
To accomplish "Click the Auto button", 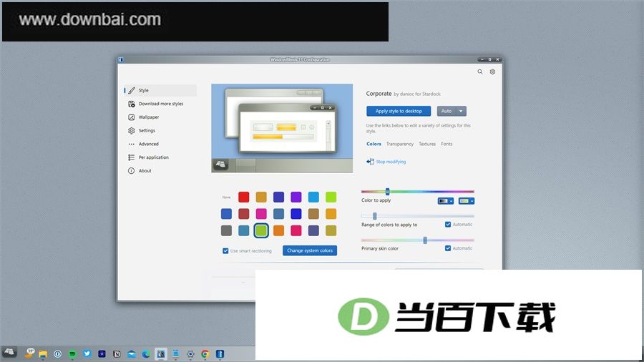I will [447, 111].
